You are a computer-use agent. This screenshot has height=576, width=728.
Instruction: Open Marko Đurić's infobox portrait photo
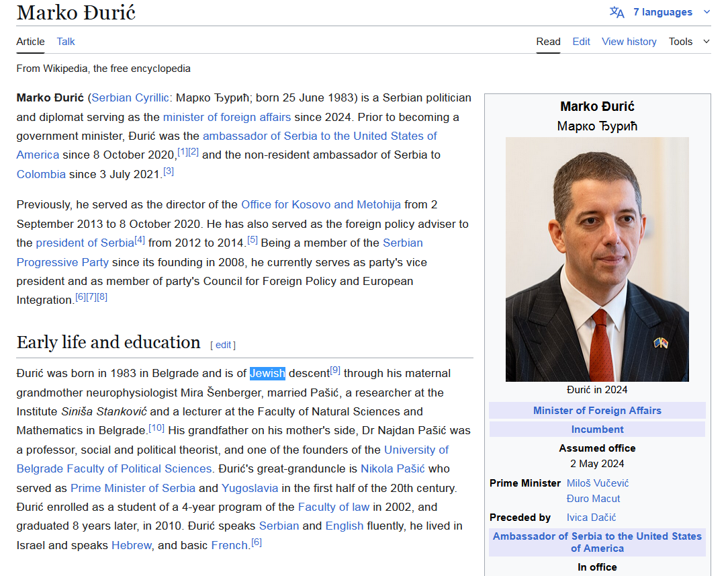[597, 259]
